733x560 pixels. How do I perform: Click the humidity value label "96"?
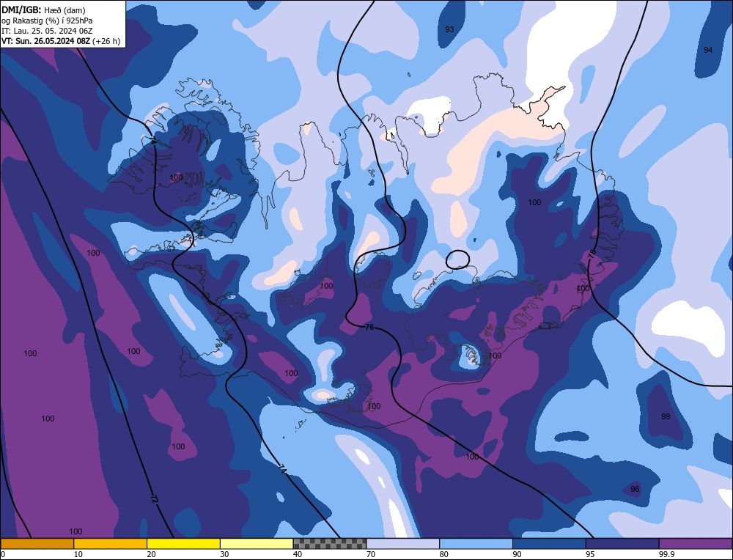[x=635, y=490]
